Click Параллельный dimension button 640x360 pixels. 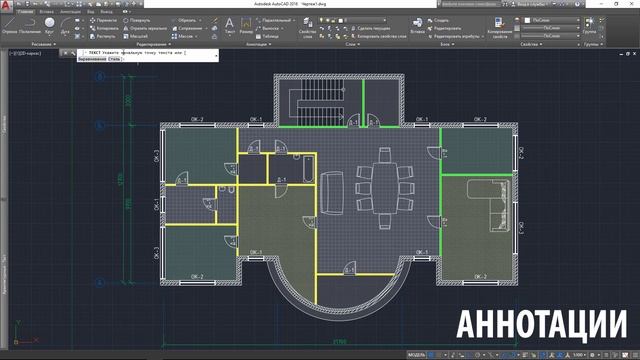274,20
